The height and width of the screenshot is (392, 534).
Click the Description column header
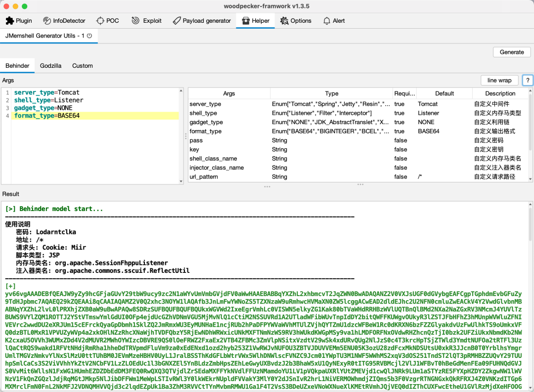500,93
